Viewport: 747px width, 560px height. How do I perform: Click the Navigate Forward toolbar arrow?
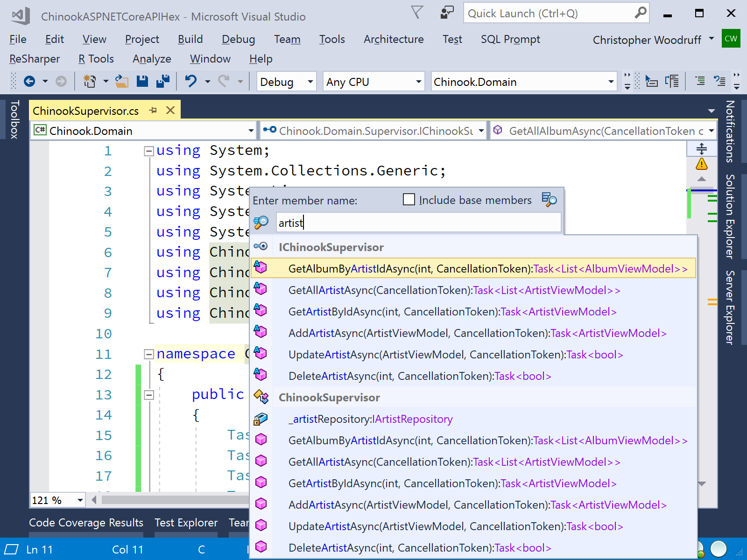pyautogui.click(x=61, y=82)
